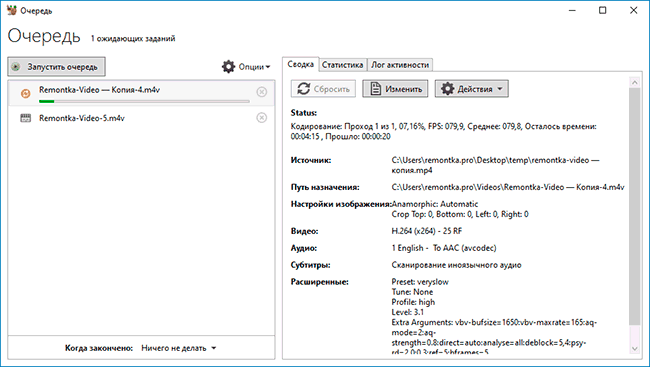The image size is (650, 367).
Task: Open the Когда закончено dropdown Ничего не делать
Action: coord(179,348)
